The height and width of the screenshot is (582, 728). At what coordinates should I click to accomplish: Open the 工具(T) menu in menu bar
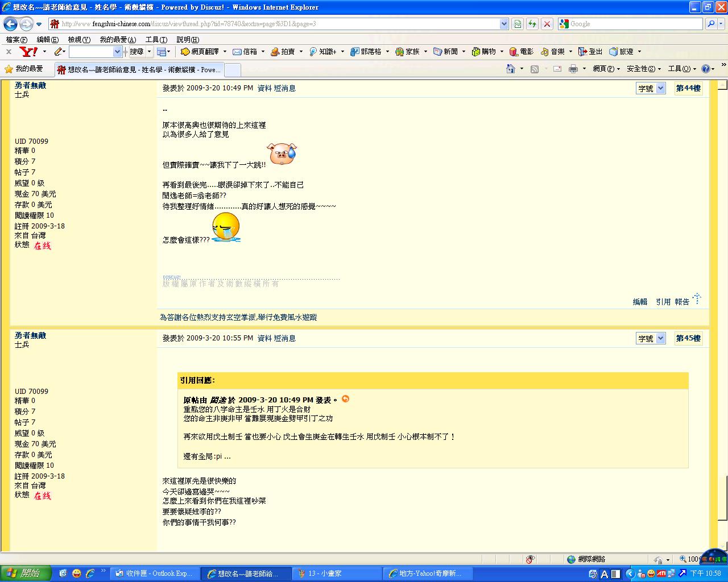[x=156, y=40]
